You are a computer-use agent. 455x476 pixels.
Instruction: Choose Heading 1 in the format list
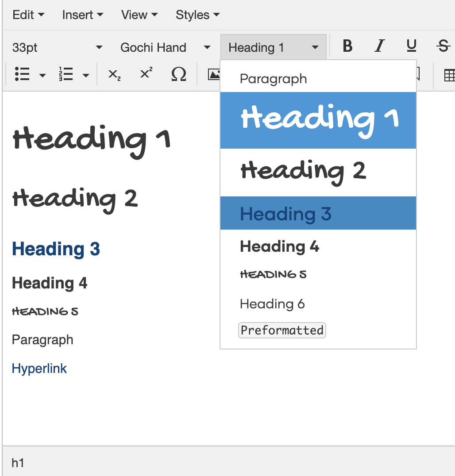click(318, 120)
